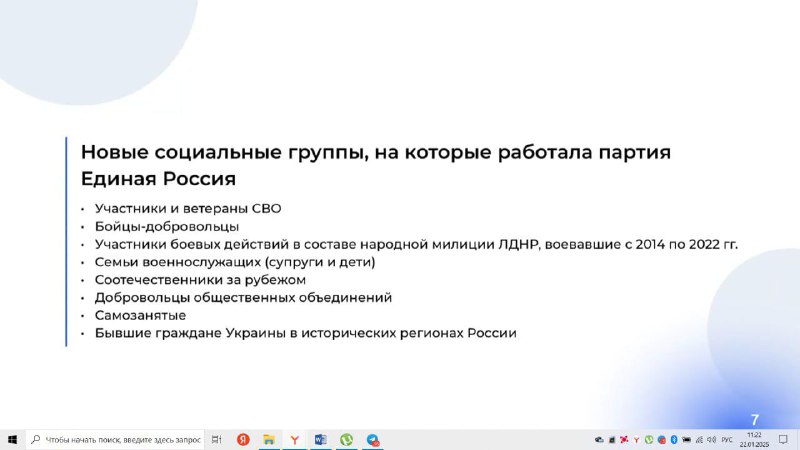The height and width of the screenshot is (450, 800).
Task: Click the taskbar search field
Action: click(x=115, y=439)
